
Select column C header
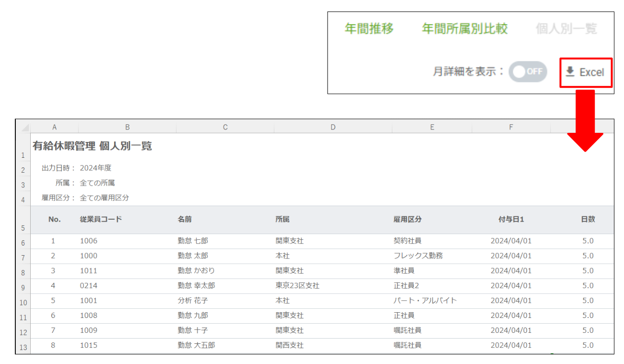point(225,127)
